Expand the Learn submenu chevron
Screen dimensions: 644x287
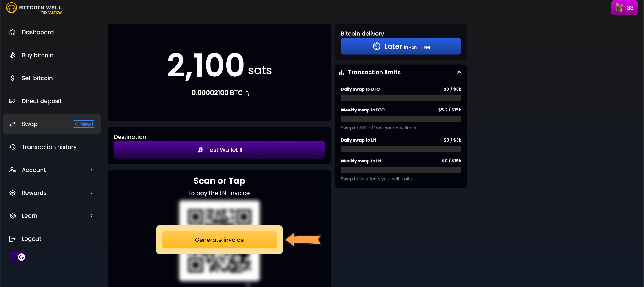pyautogui.click(x=92, y=216)
